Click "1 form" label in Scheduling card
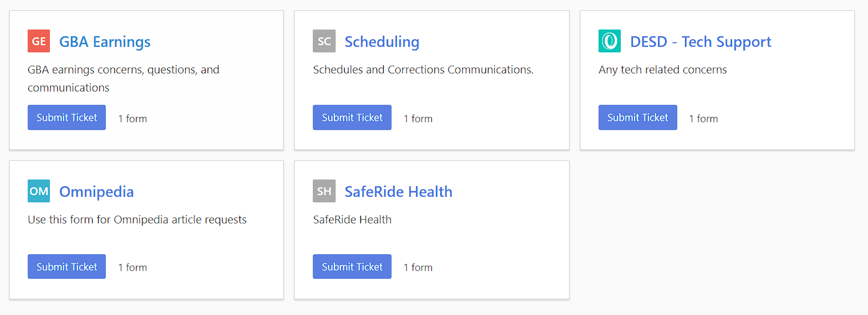The image size is (868, 315). point(418,119)
